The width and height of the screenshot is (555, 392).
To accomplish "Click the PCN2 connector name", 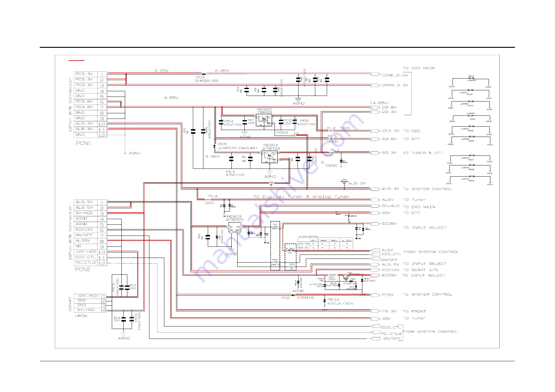I will (x=83, y=269).
